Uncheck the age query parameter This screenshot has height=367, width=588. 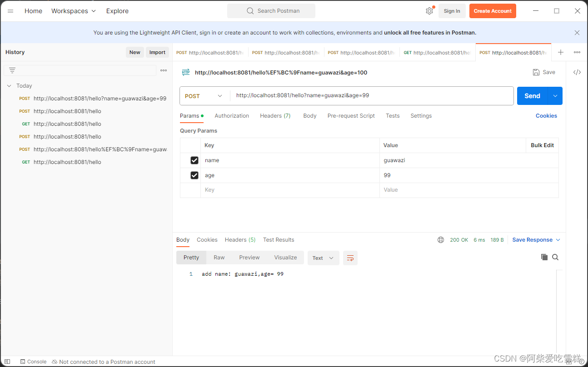pyautogui.click(x=194, y=175)
